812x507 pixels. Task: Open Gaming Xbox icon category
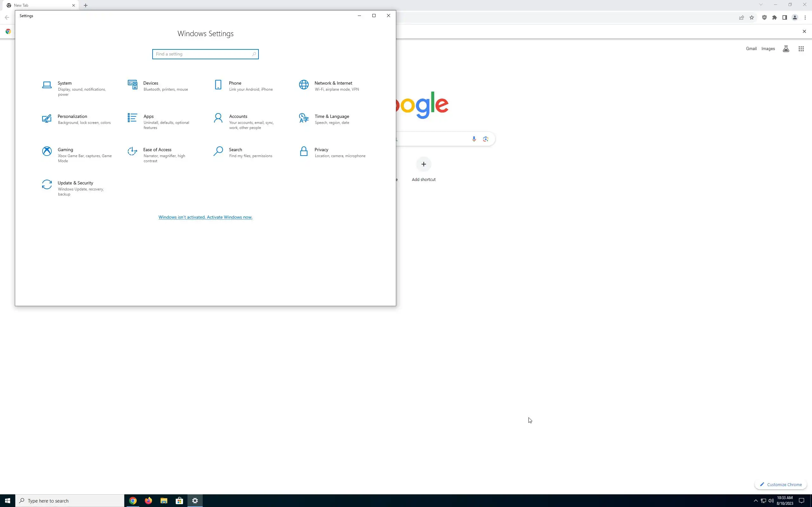coord(47,151)
